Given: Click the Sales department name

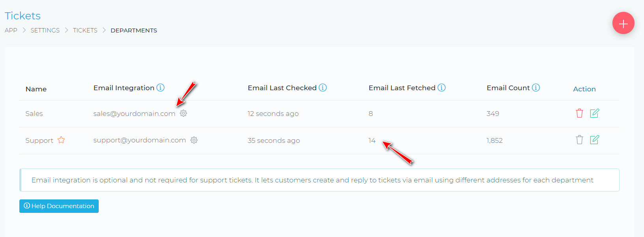Looking at the screenshot, I should click(x=34, y=114).
